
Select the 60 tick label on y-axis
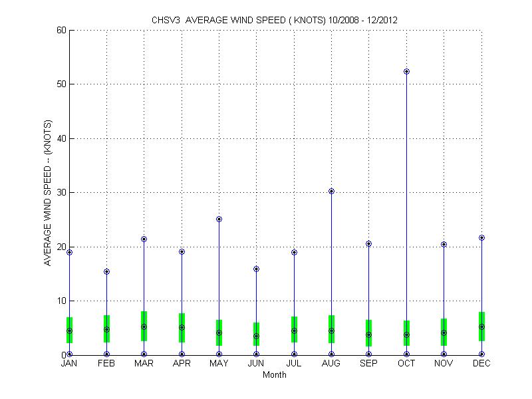coord(61,30)
